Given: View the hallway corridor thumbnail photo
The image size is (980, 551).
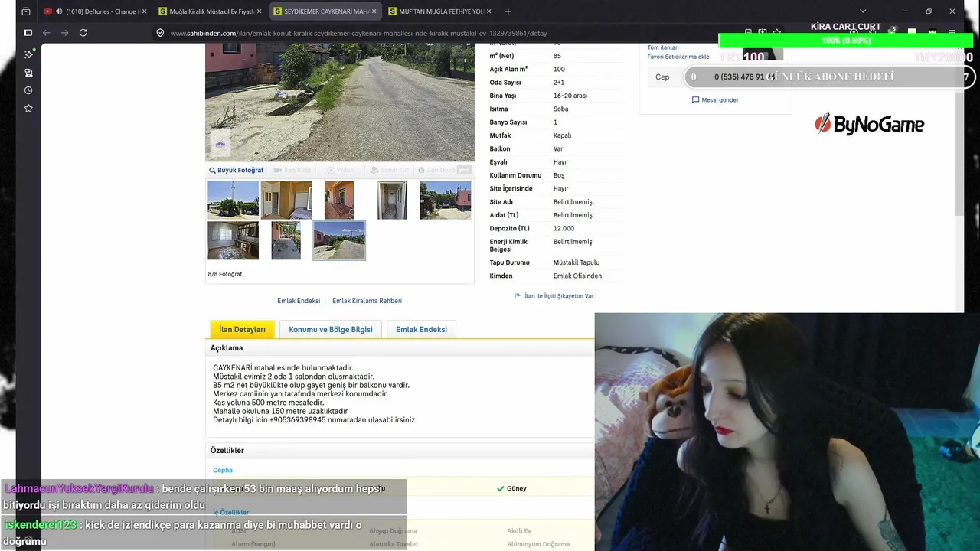Looking at the screenshot, I should [392, 200].
